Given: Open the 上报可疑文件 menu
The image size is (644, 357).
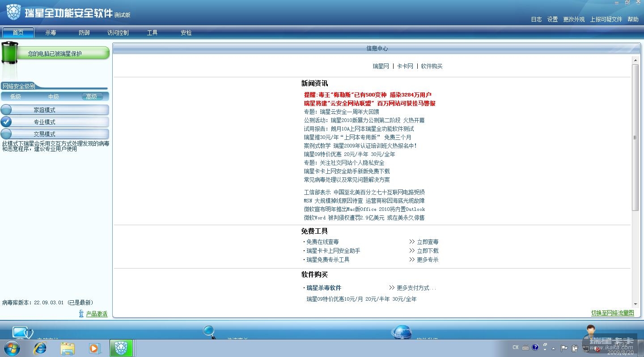Looking at the screenshot, I should tap(606, 20).
